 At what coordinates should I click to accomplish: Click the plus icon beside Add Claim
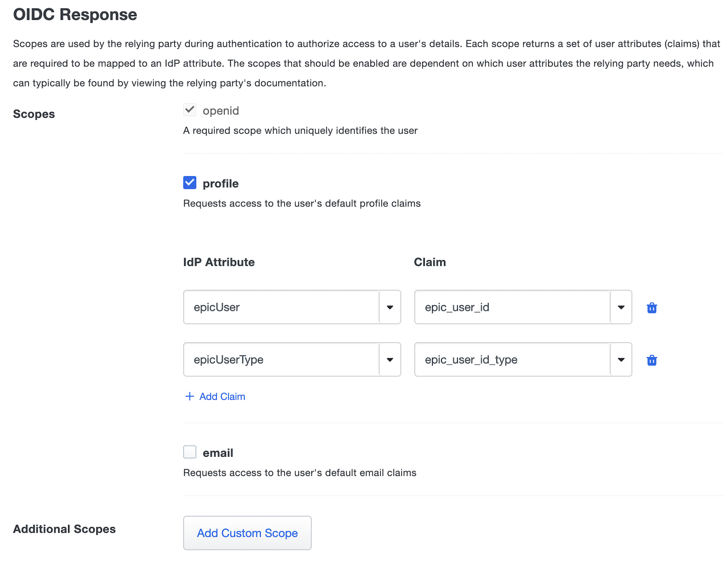189,396
